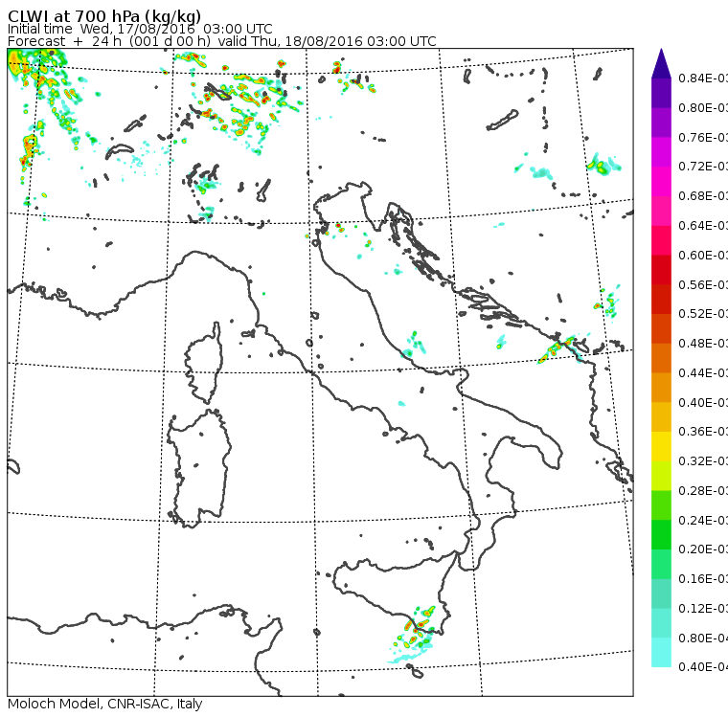728x717 pixels.
Task: Click the 0.20E-03 colorbar label
Action: (x=703, y=549)
